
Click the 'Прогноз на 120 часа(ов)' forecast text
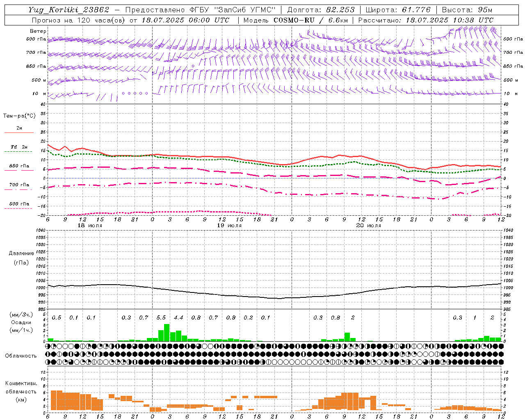coord(78,20)
